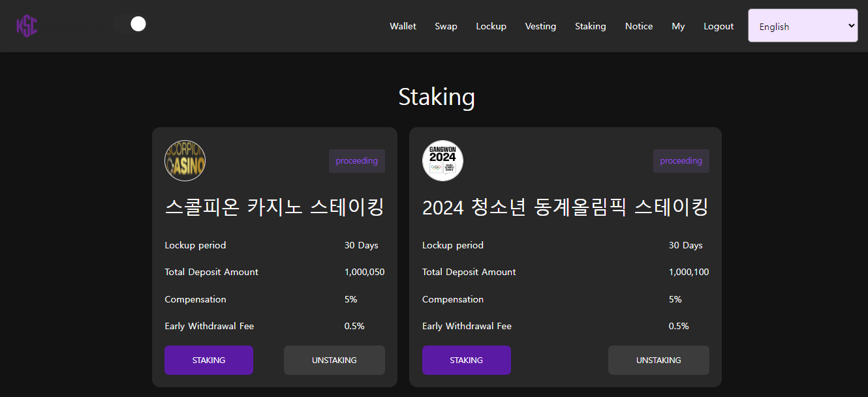Open the English language dropdown
This screenshot has width=868, height=397.
coord(803,25)
